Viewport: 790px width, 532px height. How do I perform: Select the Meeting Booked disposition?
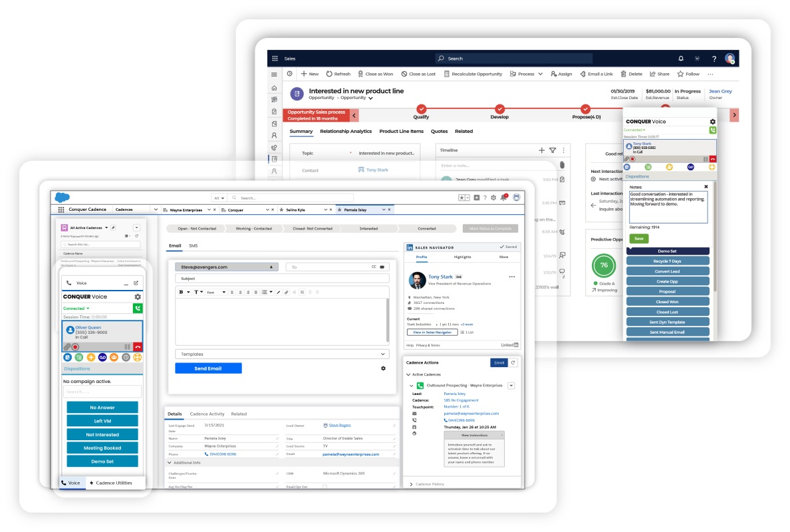[x=102, y=448]
